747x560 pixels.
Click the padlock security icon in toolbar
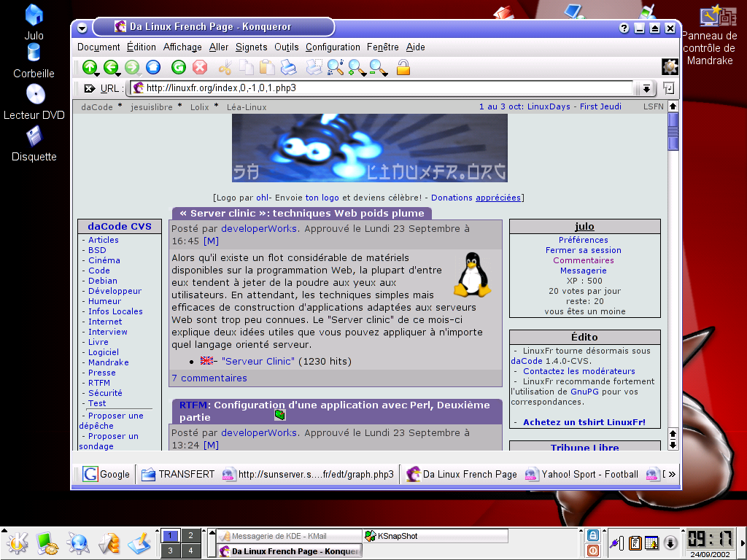click(403, 67)
